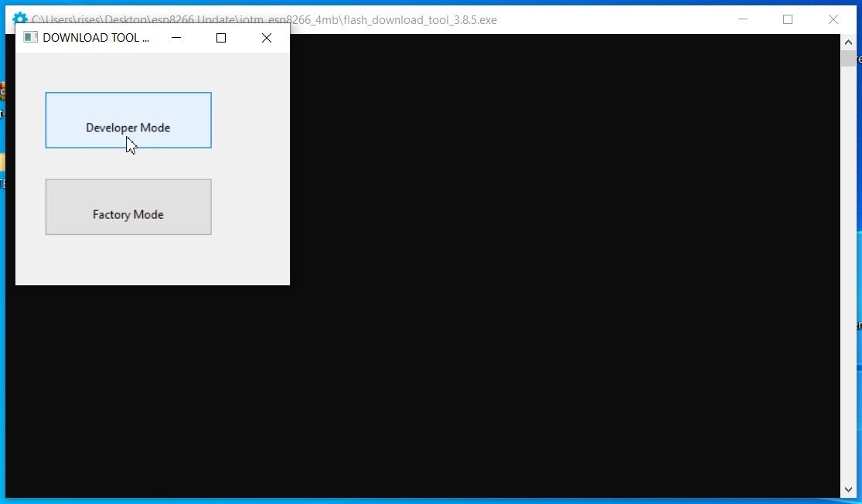The image size is (862, 504).
Task: Focus the black console output area
Action: [x=541, y=309]
